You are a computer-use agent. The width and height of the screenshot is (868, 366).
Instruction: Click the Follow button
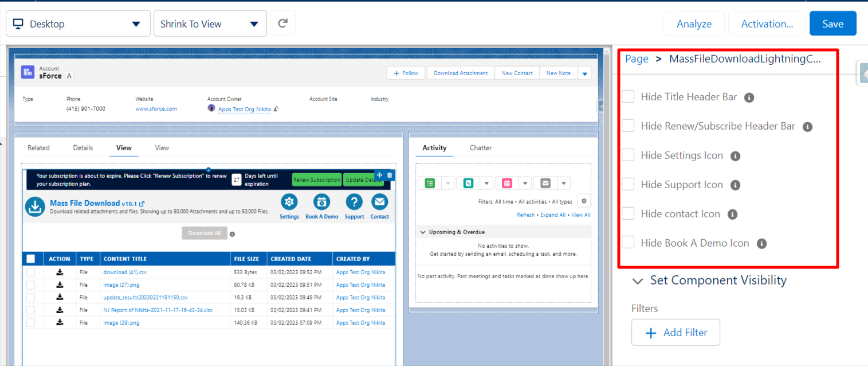(406, 73)
